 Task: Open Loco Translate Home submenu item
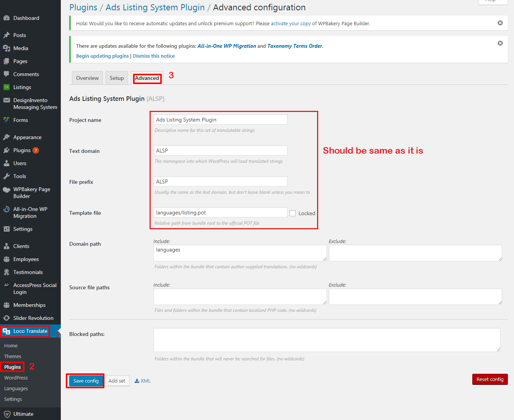(x=11, y=345)
